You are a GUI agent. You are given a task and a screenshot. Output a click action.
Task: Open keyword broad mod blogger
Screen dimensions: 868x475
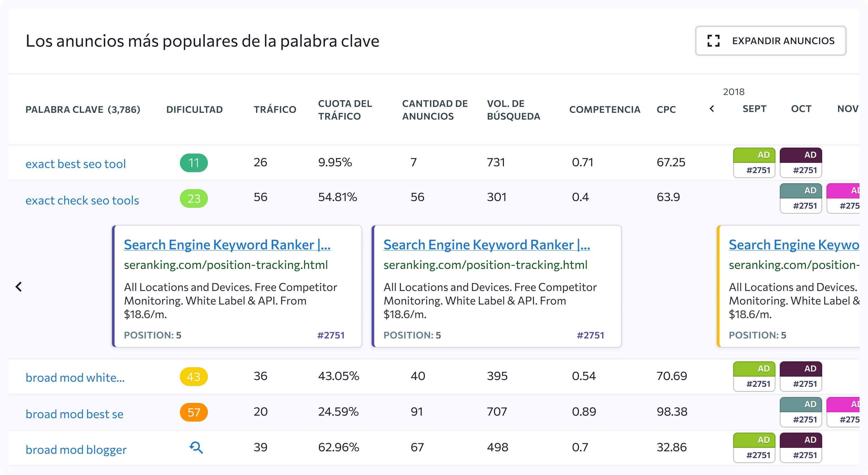click(x=76, y=450)
